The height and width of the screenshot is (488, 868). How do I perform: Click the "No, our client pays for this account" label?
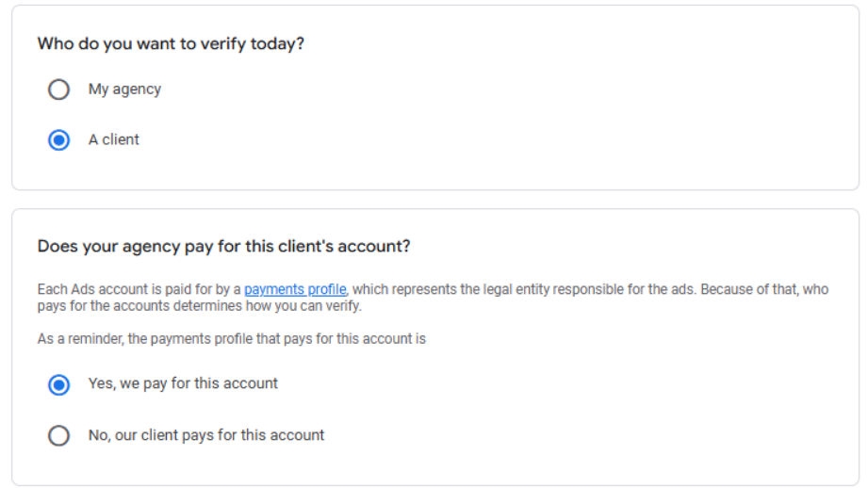tap(205, 435)
